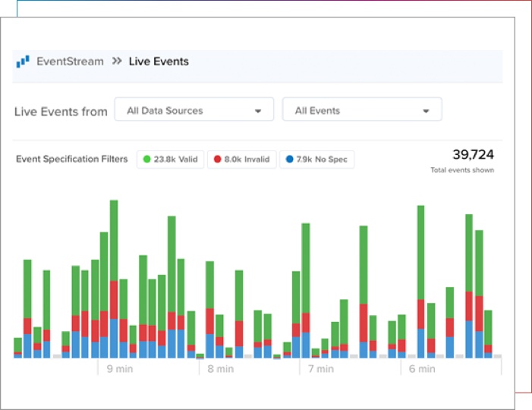The height and width of the screenshot is (410, 532).
Task: Select Live Events breadcrumb item
Action: [159, 61]
